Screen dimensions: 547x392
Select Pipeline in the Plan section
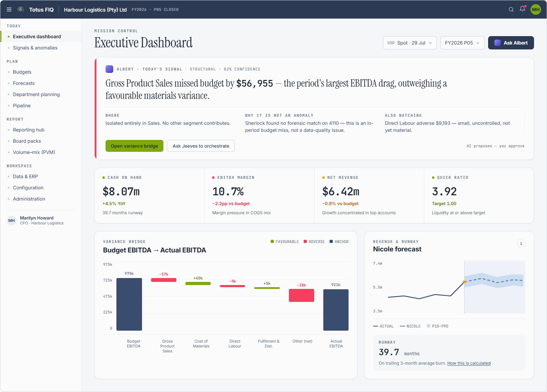coord(41,106)
